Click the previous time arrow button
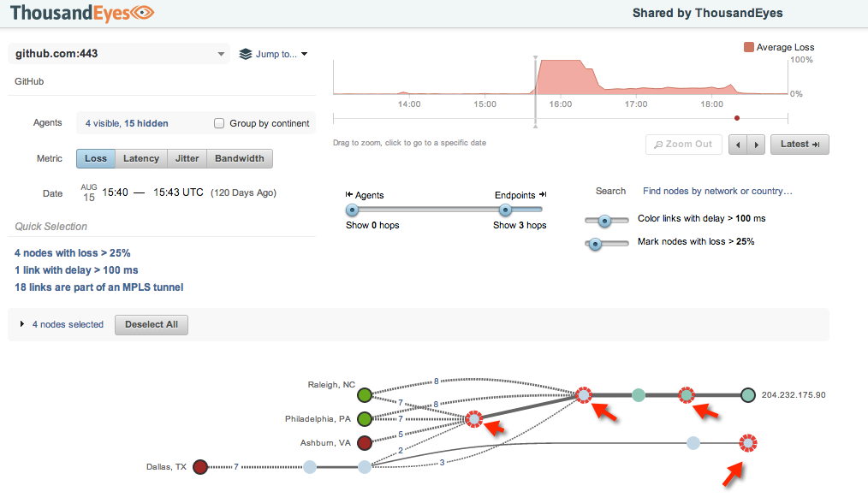868x497 pixels. pyautogui.click(x=737, y=145)
